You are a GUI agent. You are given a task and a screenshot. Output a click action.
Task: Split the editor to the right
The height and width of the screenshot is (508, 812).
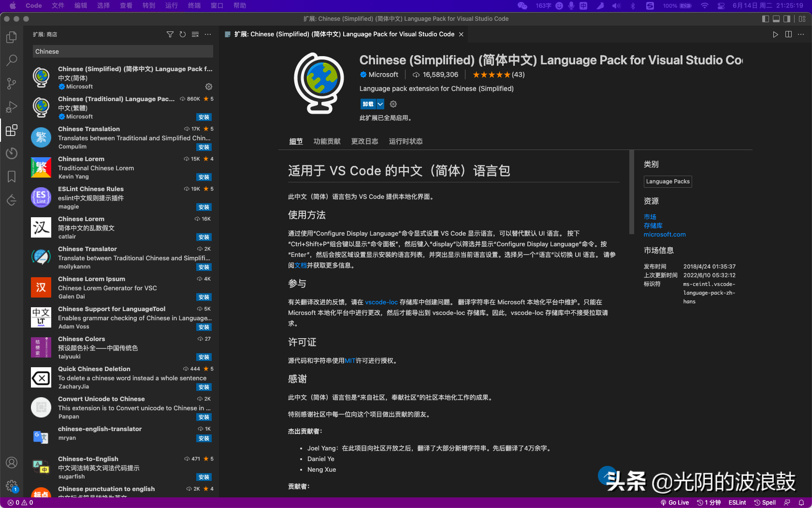[x=788, y=34]
